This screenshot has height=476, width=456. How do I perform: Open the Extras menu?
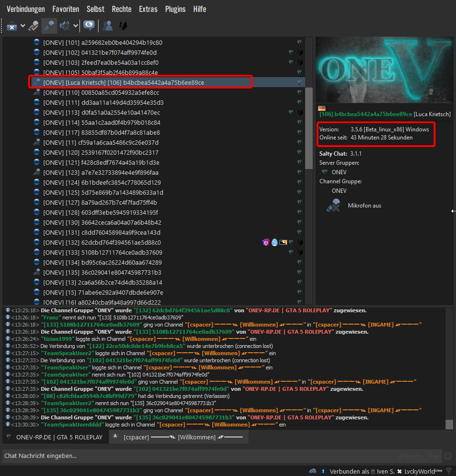tap(148, 9)
